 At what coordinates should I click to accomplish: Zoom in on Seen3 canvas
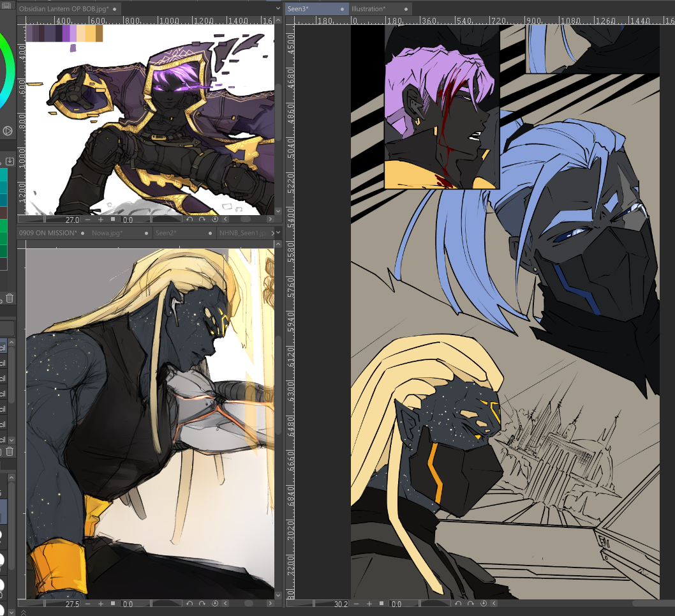[x=369, y=604]
